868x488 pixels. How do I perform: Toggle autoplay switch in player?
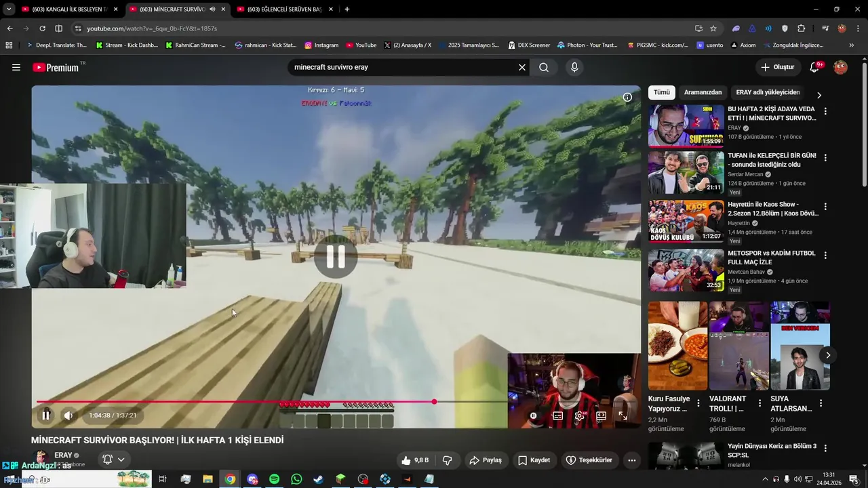point(534,415)
